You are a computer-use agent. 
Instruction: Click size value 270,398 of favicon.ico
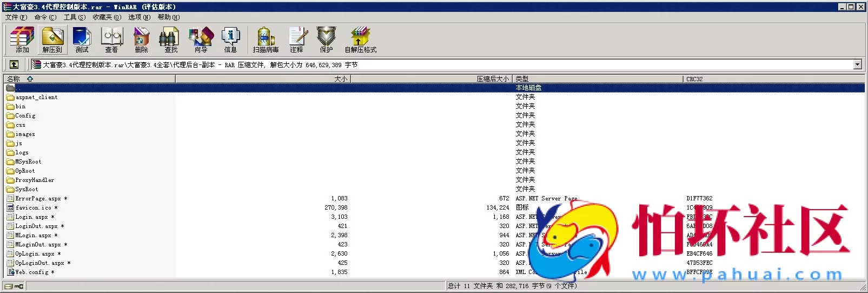click(336, 208)
